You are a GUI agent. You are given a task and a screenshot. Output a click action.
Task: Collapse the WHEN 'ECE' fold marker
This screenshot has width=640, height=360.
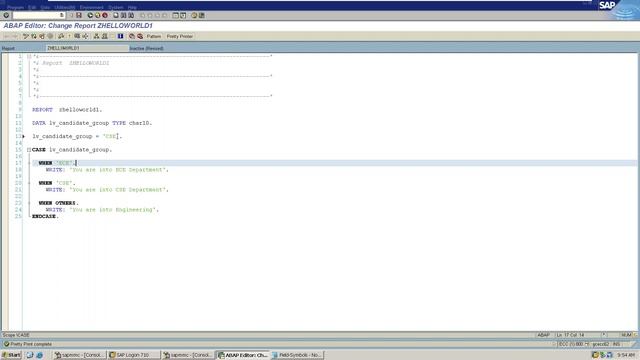29,163
